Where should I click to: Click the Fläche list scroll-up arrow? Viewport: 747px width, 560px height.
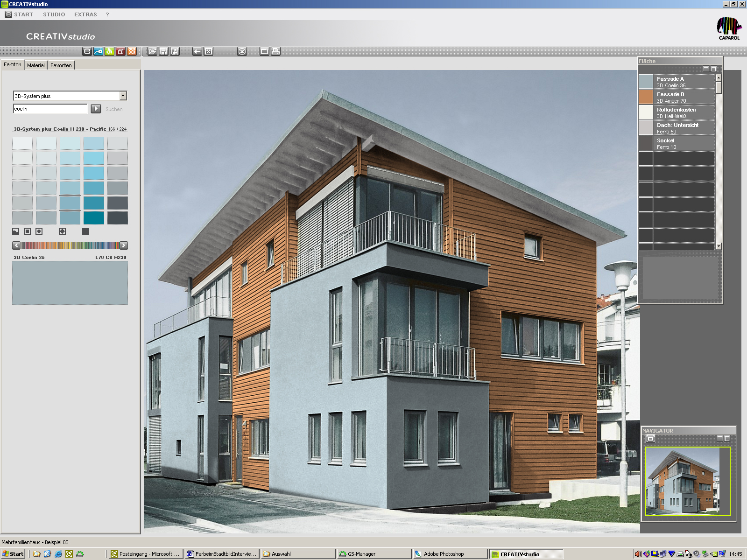[719, 78]
